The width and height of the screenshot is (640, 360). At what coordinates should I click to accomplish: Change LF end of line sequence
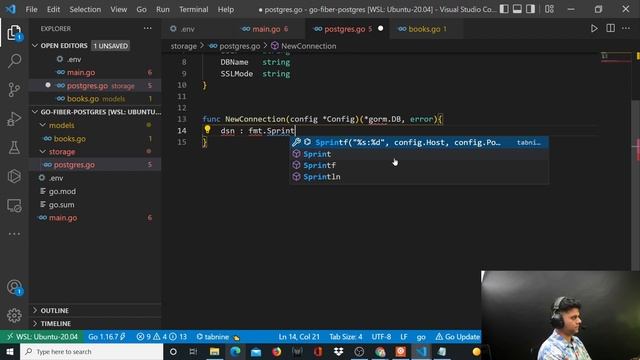coord(404,337)
